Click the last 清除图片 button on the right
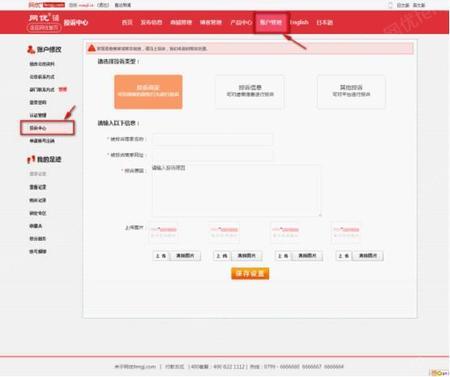Screen dimensions: 450x377 coord(368,256)
